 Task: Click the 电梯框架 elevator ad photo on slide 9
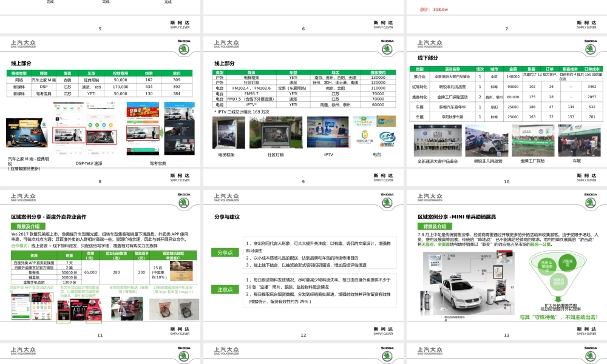point(228,133)
